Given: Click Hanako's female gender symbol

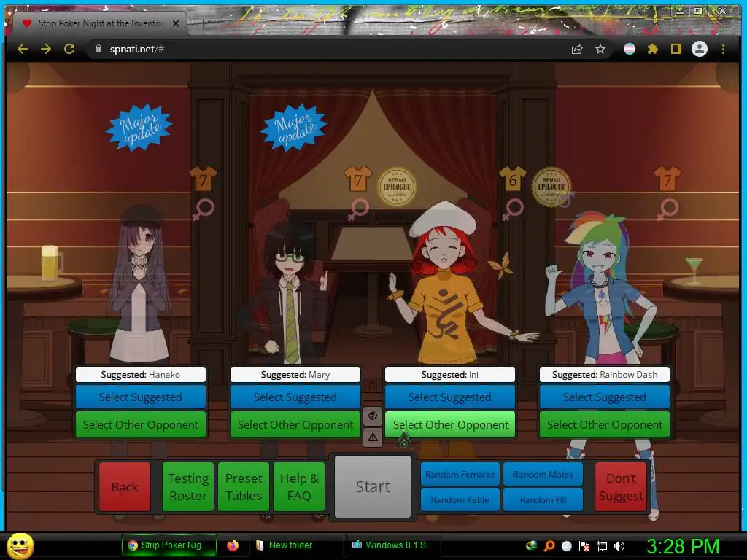Looking at the screenshot, I should (x=204, y=209).
